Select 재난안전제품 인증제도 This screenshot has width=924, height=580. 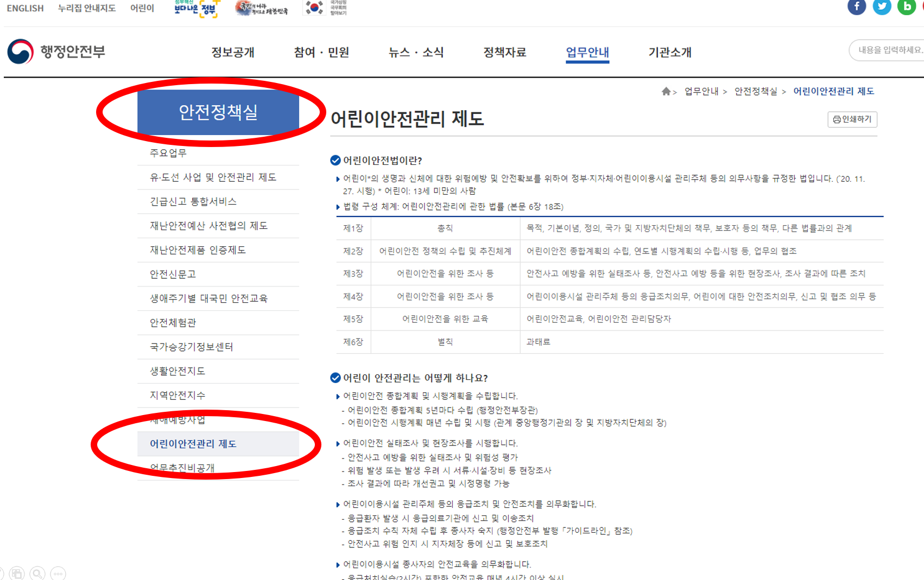[x=218, y=250]
